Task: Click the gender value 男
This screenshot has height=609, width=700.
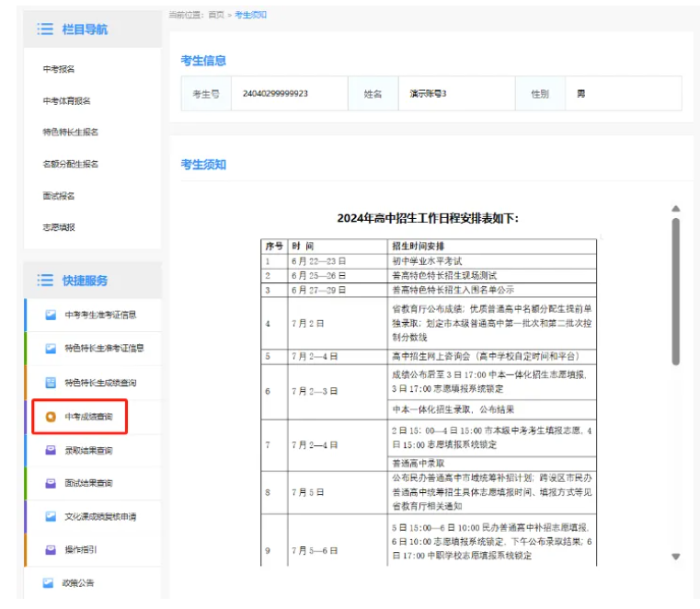Action: (580, 93)
